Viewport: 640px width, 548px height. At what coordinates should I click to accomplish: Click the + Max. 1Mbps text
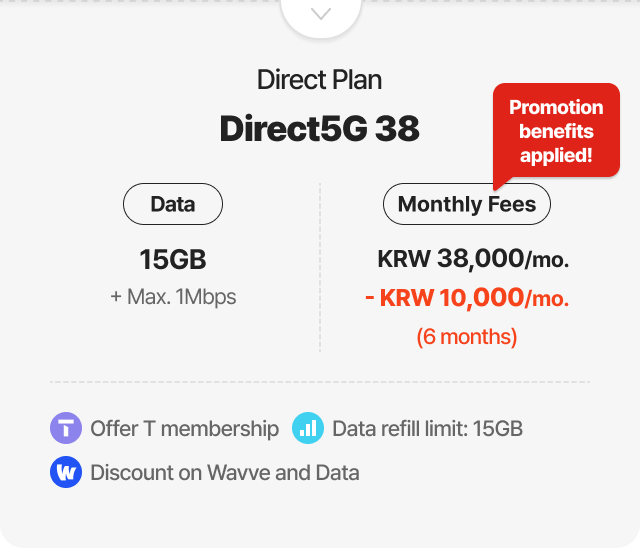coord(173,297)
